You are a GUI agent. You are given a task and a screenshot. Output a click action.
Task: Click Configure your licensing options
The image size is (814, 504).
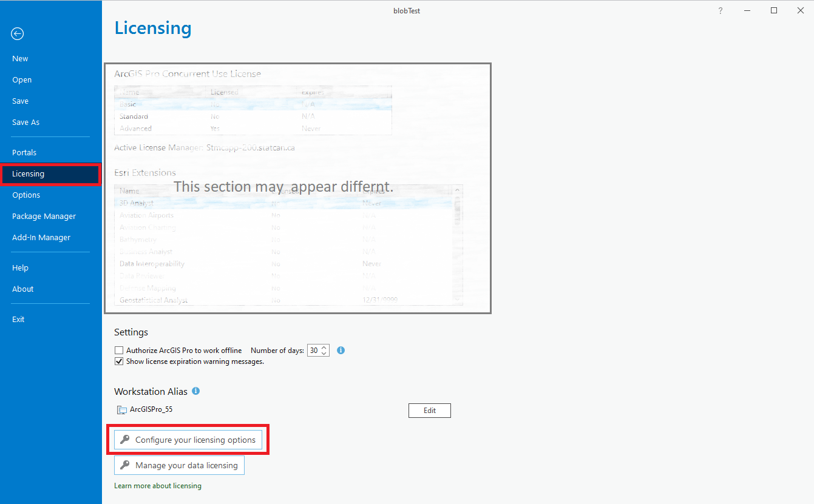click(188, 440)
